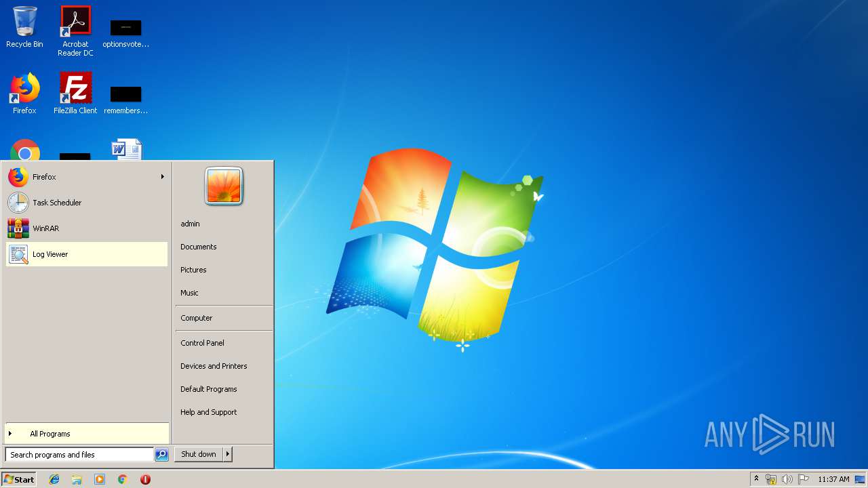Click the Show desktop button
The height and width of the screenshot is (488, 868).
(861, 479)
